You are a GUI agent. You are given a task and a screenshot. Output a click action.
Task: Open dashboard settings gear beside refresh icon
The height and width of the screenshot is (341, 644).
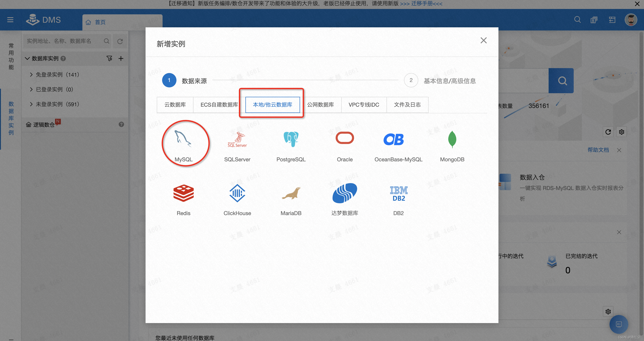tap(621, 132)
